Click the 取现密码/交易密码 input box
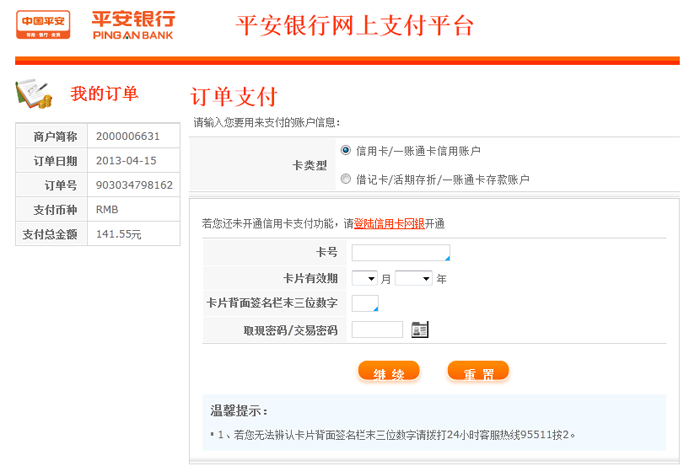Viewport: 700px width, 466px height. (x=377, y=329)
